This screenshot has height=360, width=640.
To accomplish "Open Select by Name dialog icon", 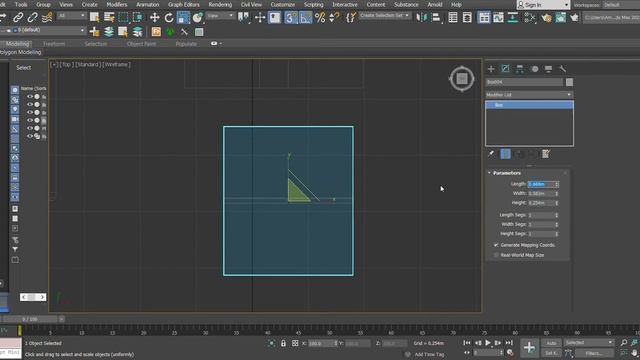I will (109, 18).
